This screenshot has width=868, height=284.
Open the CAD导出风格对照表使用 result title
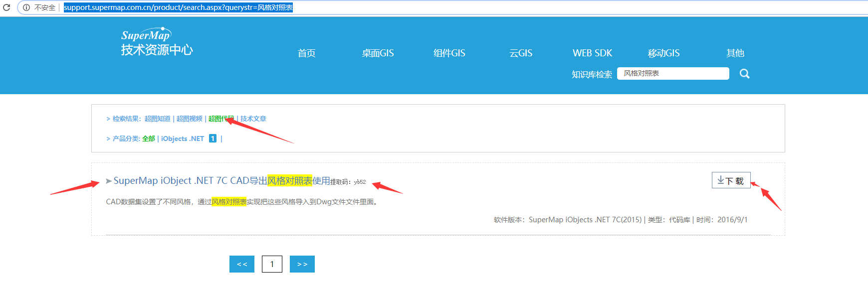click(222, 180)
